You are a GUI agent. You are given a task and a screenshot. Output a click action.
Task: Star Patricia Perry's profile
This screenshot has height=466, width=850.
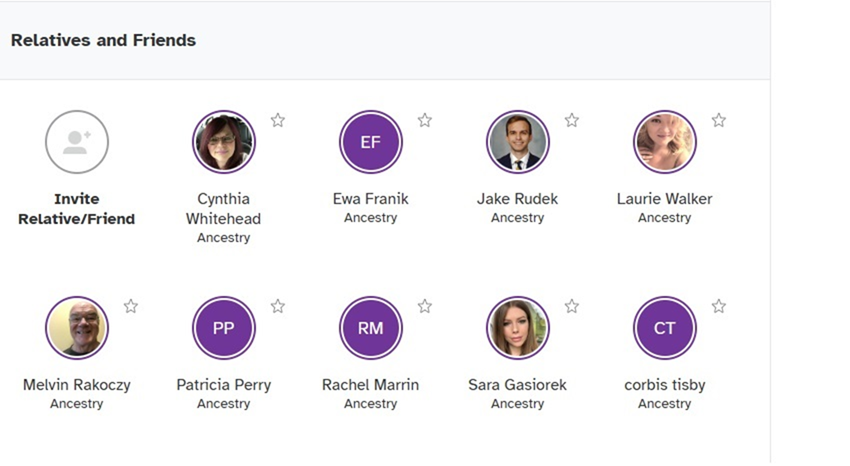tap(278, 306)
